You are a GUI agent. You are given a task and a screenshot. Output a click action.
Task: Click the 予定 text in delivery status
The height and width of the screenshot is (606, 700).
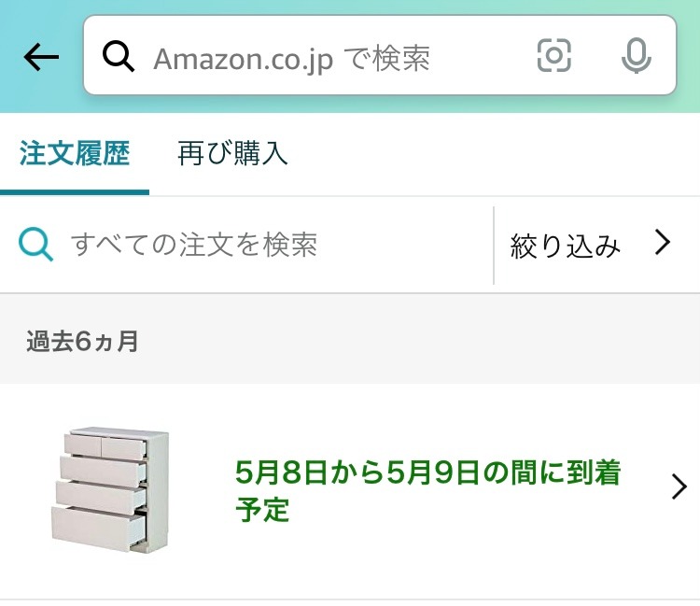pyautogui.click(x=262, y=510)
